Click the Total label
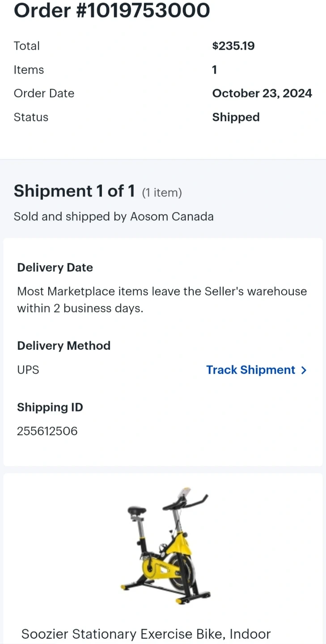Image resolution: width=326 pixels, height=644 pixels. [x=27, y=46]
